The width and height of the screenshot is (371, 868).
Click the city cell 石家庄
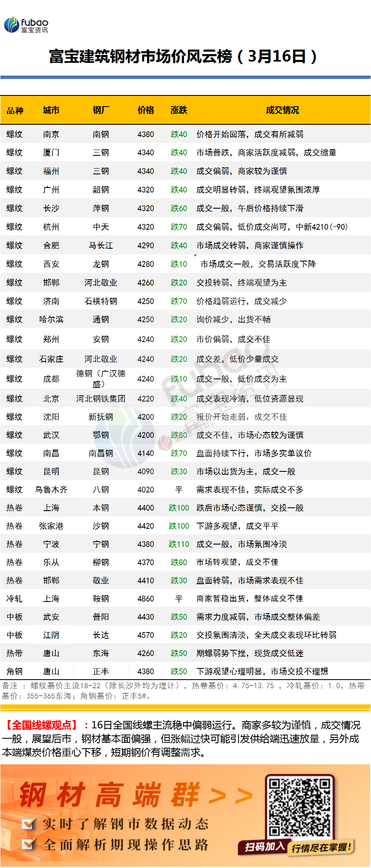51,359
